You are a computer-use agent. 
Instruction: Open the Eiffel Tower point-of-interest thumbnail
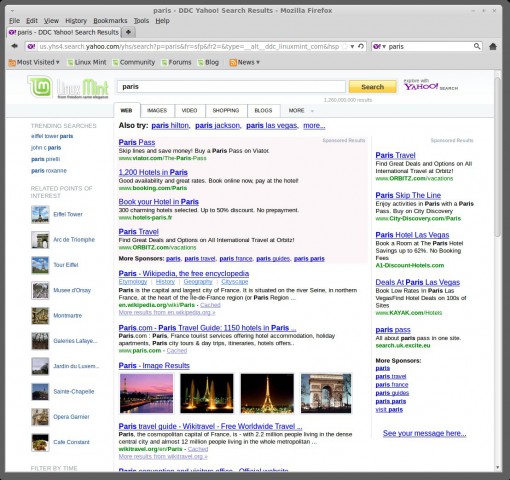(x=40, y=214)
